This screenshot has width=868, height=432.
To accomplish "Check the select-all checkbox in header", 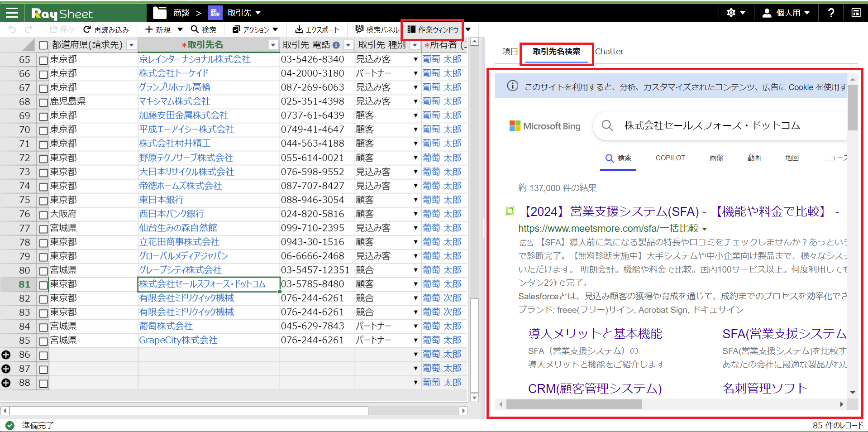I will click(43, 45).
